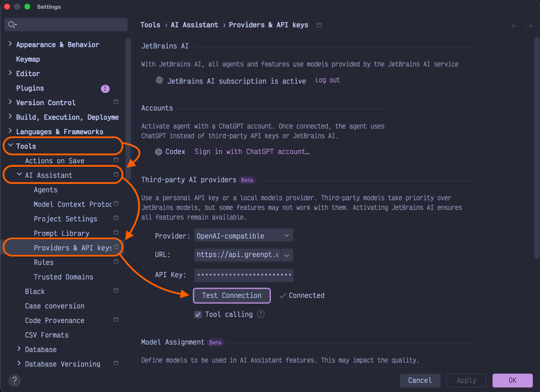
Task: Click the right pane vertical scrollbar
Action: (536, 147)
